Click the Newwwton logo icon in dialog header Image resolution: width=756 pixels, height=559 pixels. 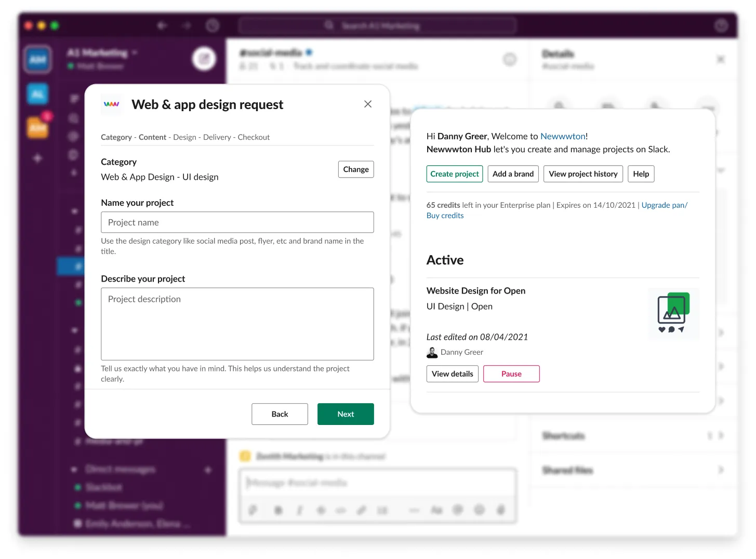click(x=112, y=104)
